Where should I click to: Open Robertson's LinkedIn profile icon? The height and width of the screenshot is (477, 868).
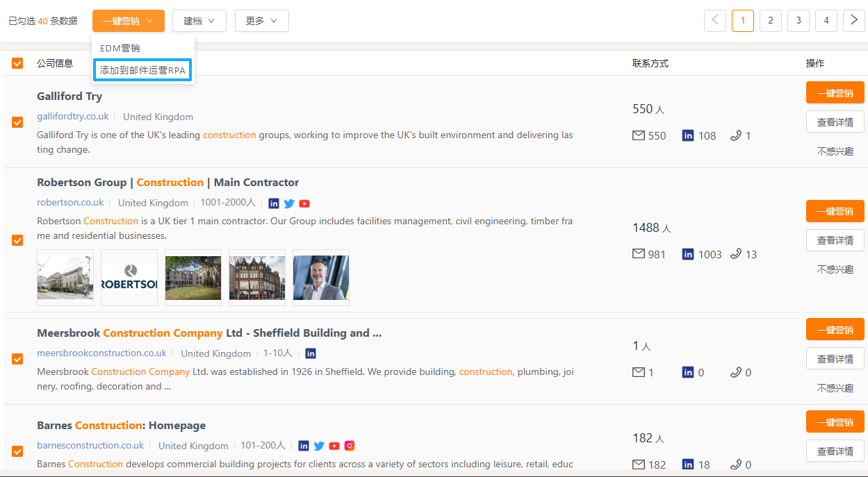[274, 203]
